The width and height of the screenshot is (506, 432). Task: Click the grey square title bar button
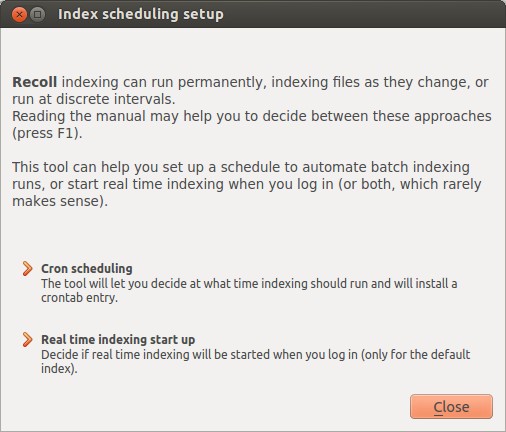tap(38, 15)
